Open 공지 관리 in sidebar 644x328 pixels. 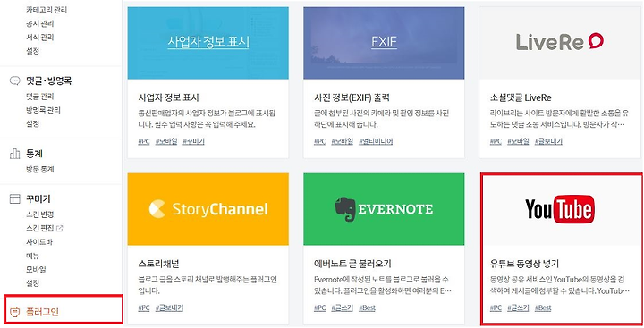[x=39, y=23]
